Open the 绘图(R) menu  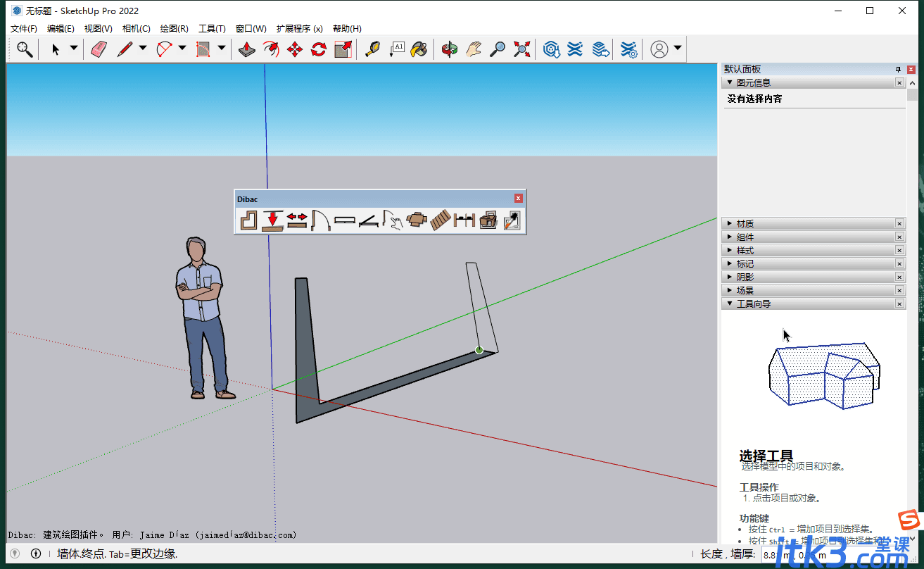pos(174,29)
